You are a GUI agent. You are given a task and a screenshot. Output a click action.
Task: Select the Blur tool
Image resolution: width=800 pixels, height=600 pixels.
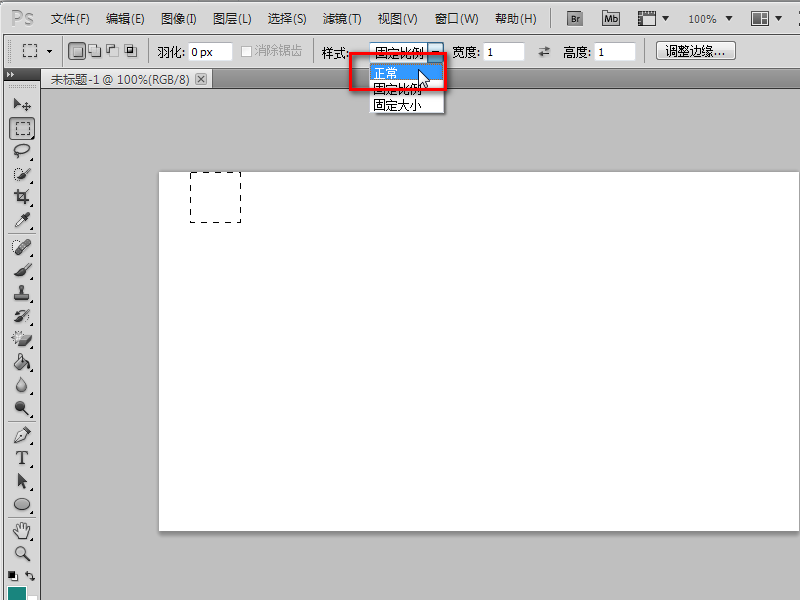(21, 385)
